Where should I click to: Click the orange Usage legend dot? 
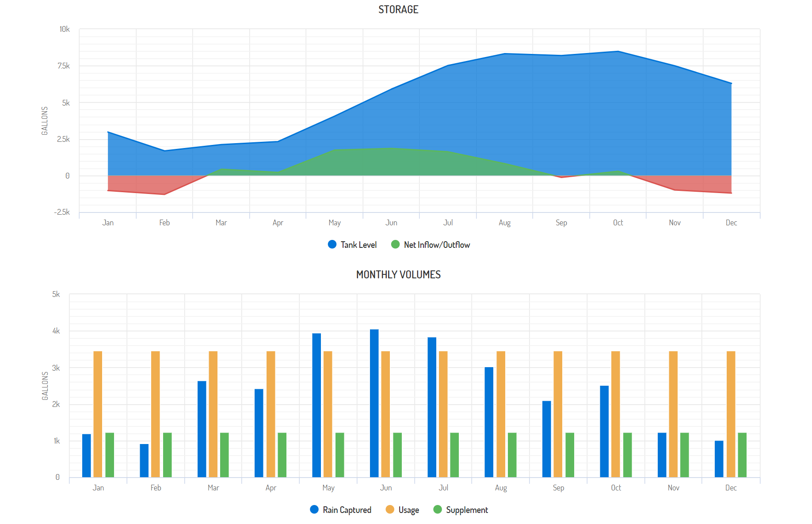point(390,509)
